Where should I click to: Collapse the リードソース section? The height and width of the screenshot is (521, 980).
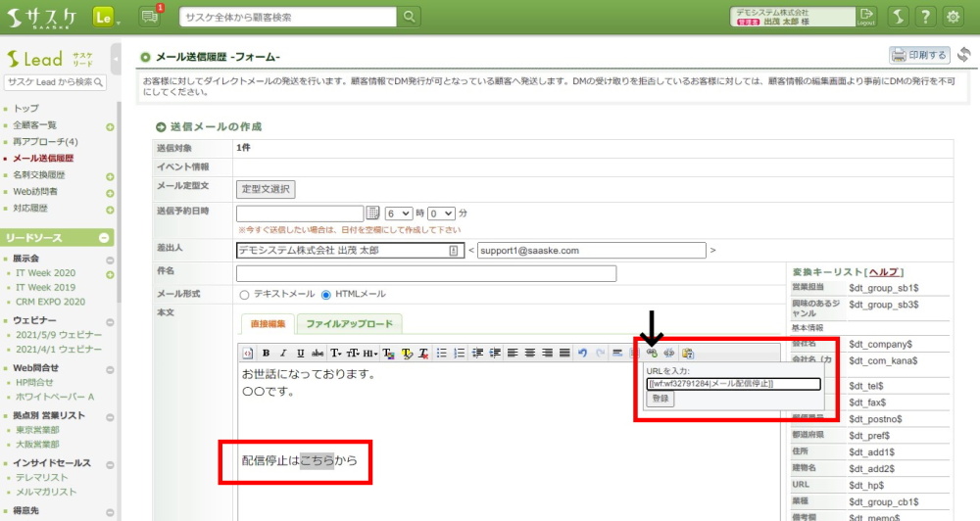(x=105, y=238)
